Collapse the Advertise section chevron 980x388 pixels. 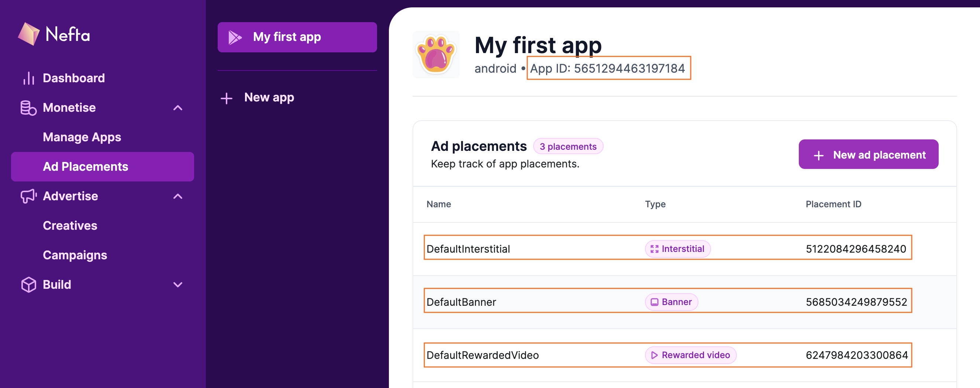[178, 196]
